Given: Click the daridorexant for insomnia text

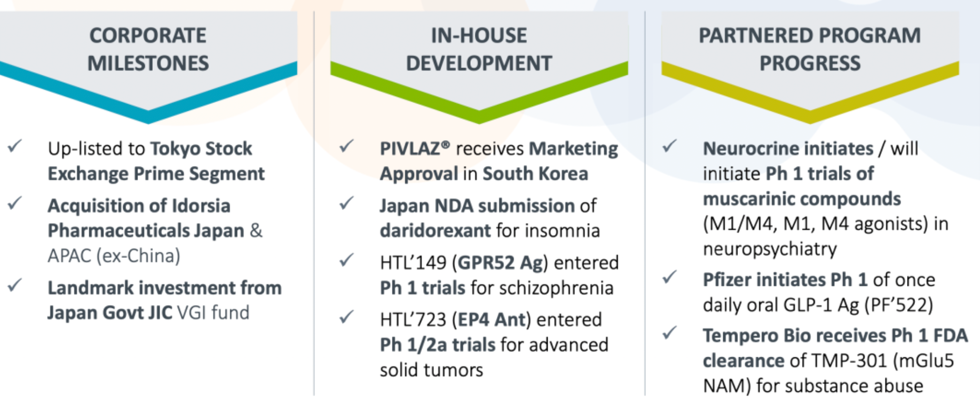Looking at the screenshot, I should click(x=490, y=230).
